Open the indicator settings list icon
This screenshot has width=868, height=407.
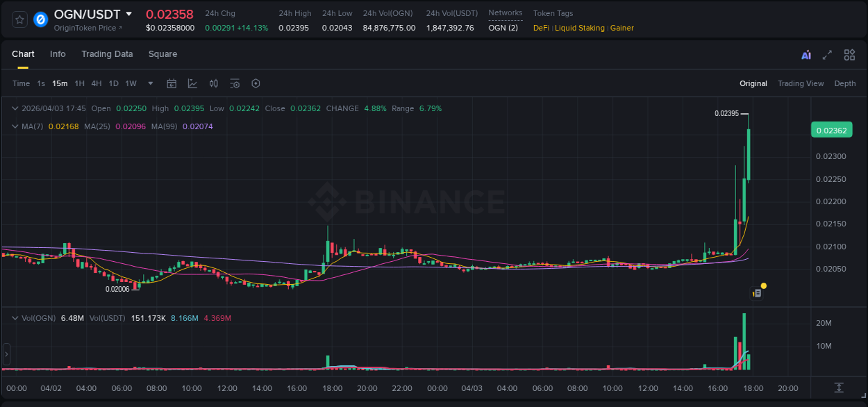[x=235, y=83]
